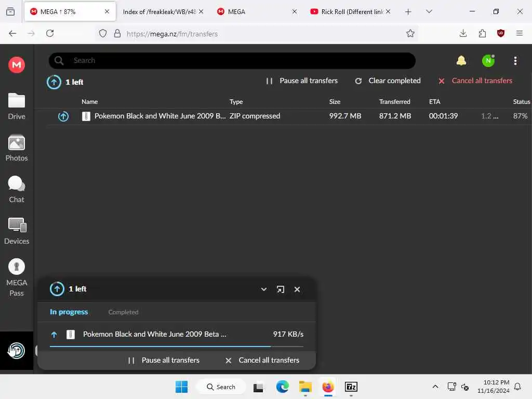
Task: Open the Chat section
Action: coord(16,190)
